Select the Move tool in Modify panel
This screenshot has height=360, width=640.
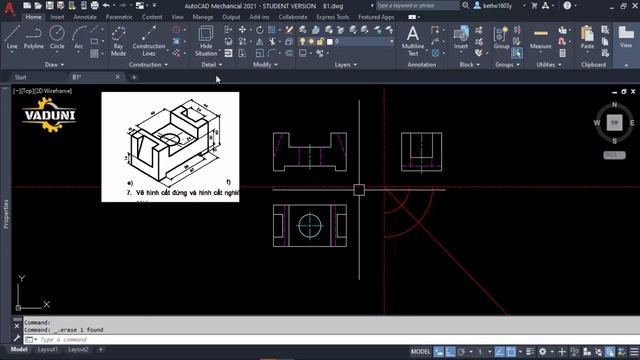point(242,30)
